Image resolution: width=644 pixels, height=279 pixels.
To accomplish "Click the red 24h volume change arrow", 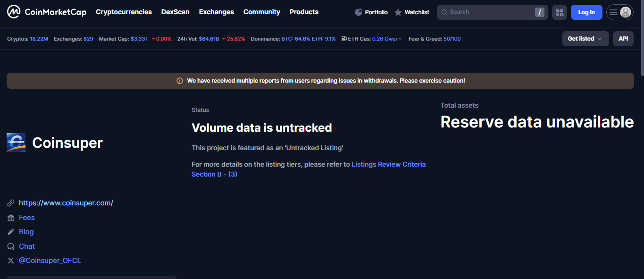I will [223, 39].
